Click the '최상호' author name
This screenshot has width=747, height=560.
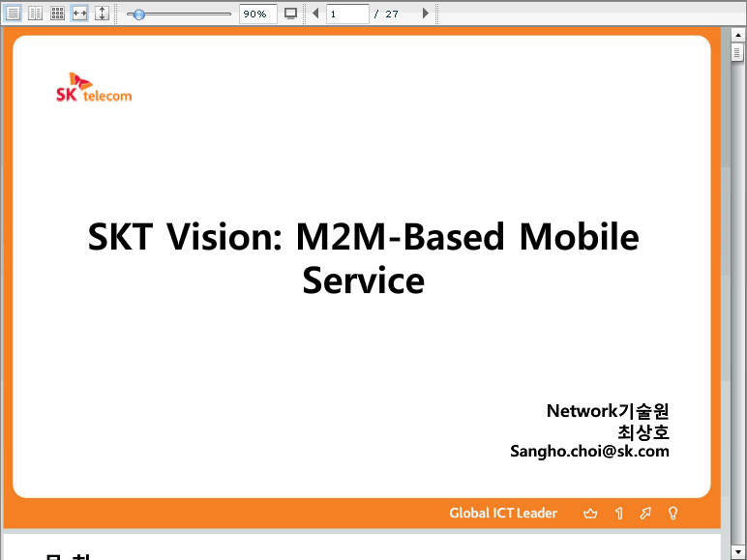coord(643,432)
